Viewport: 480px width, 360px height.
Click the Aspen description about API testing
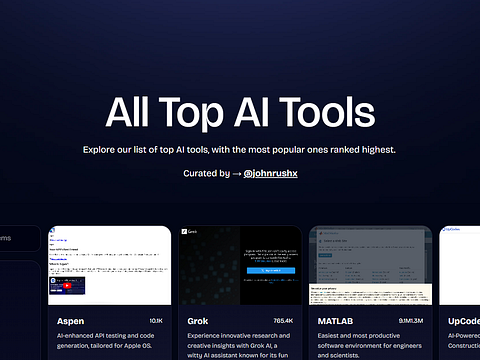click(x=105, y=341)
